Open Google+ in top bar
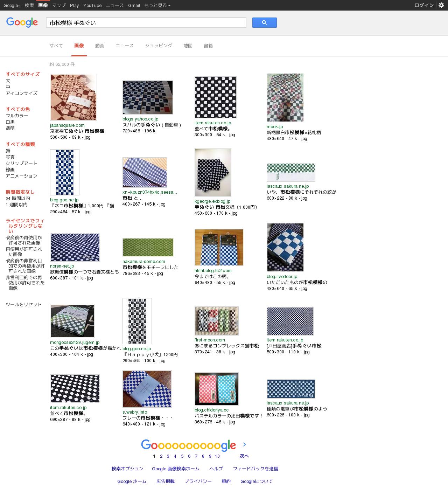 [12, 5]
